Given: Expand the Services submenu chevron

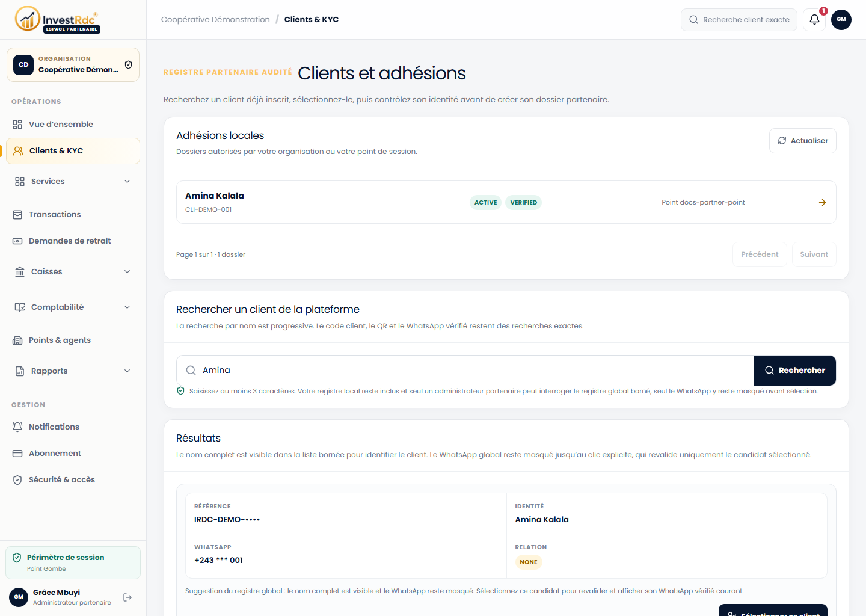Looking at the screenshot, I should tap(127, 182).
